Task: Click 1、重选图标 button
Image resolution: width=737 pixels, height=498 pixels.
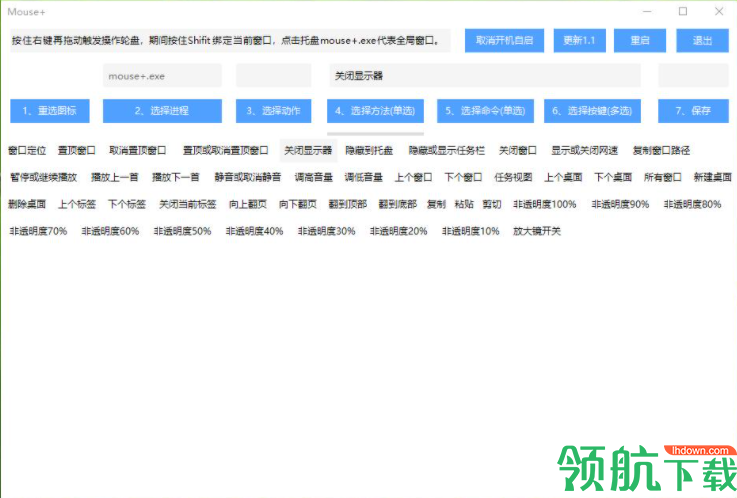Action: (50, 111)
